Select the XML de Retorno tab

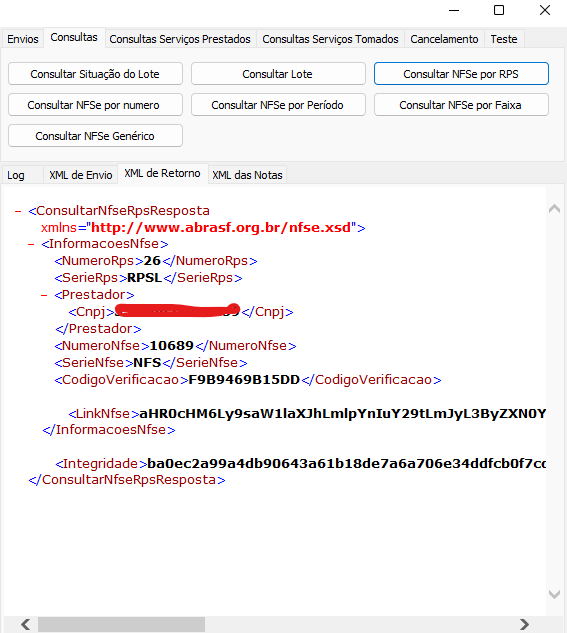pos(162,174)
